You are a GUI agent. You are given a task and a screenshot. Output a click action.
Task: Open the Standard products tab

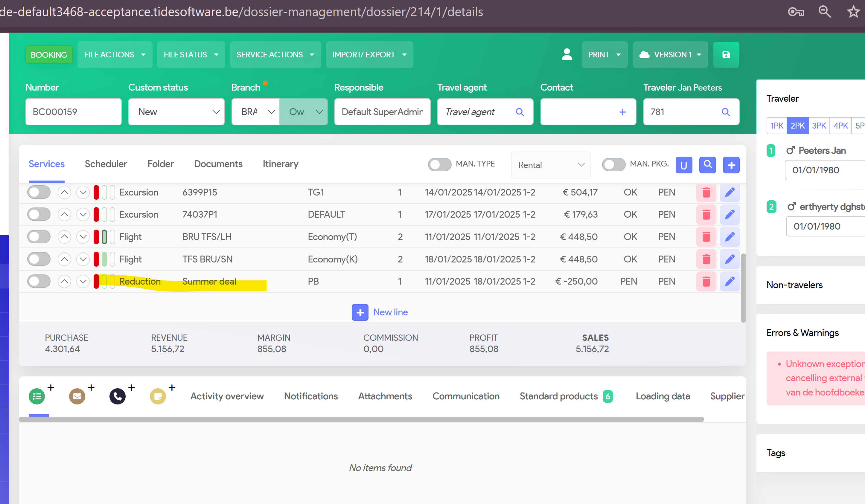point(558,396)
